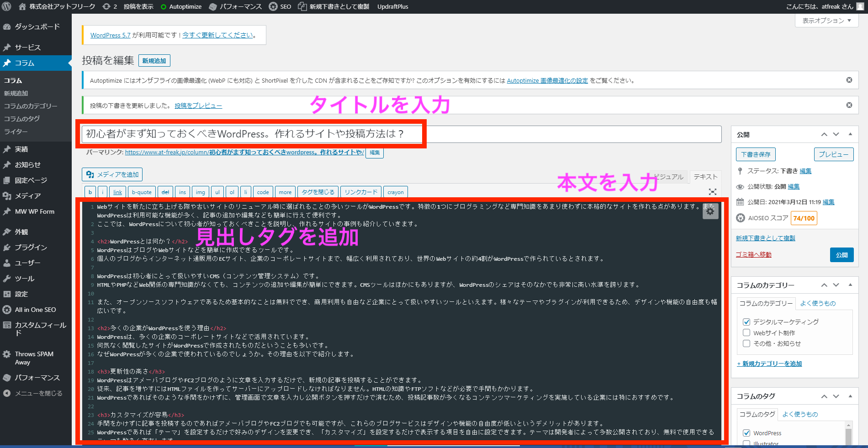Open the site home icon 株式会社アットフリーク
Screen dimensions: 868x448
pyautogui.click(x=57, y=6)
